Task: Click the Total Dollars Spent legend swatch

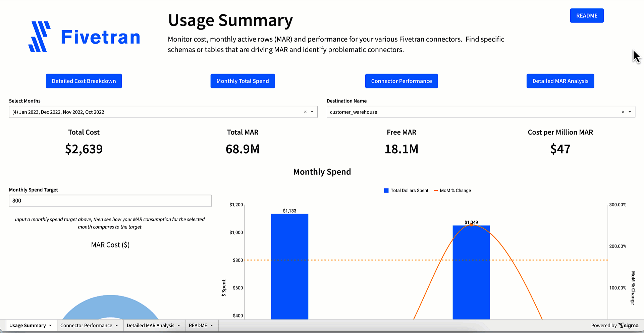Action: [x=386, y=190]
